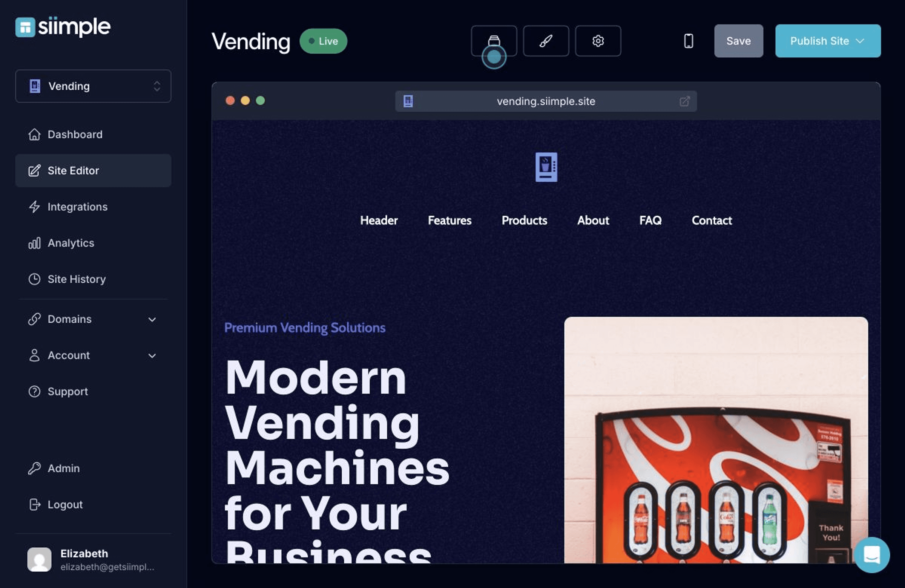Click the Live status badge
The width and height of the screenshot is (905, 588).
pyautogui.click(x=323, y=41)
